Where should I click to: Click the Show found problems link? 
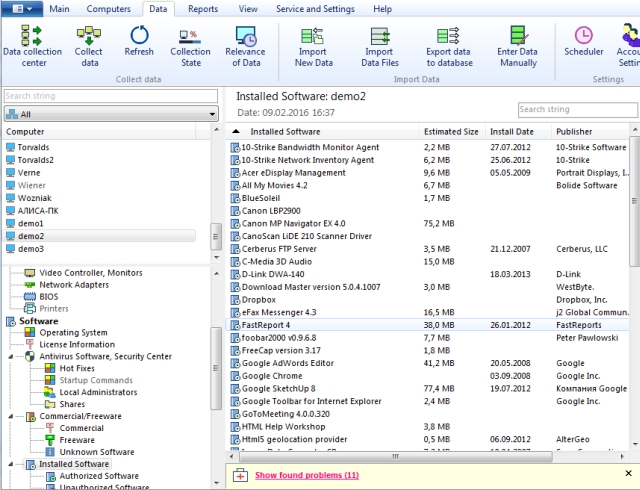306,475
